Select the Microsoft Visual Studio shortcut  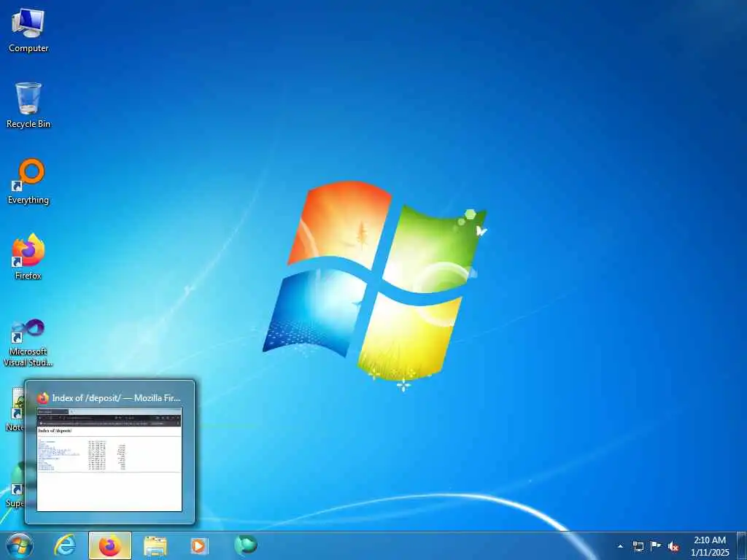click(x=28, y=343)
